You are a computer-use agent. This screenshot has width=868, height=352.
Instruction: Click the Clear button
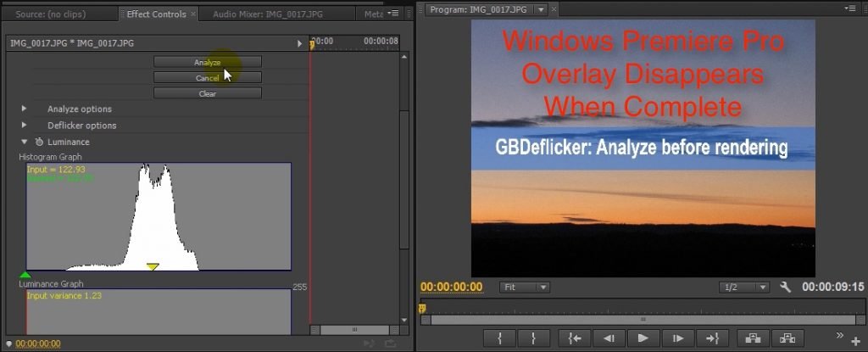tap(208, 93)
